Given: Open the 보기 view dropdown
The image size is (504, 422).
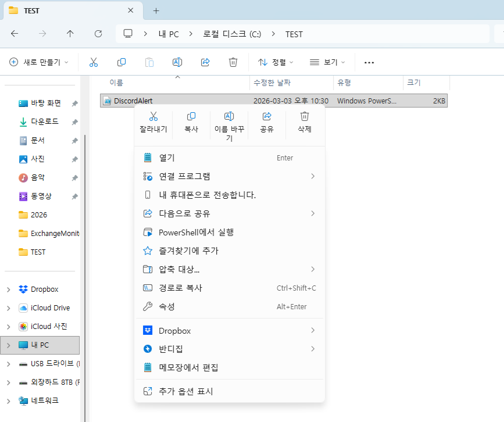Looking at the screenshot, I should (328, 62).
